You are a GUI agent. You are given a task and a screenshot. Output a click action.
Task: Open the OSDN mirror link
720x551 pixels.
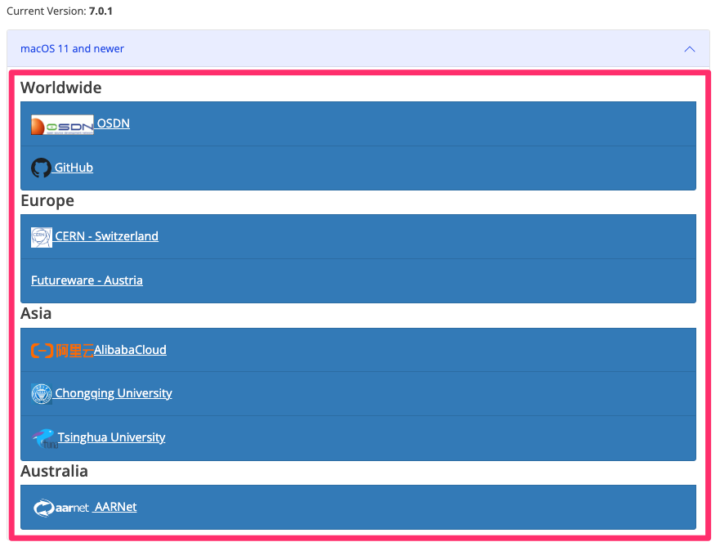coord(113,124)
